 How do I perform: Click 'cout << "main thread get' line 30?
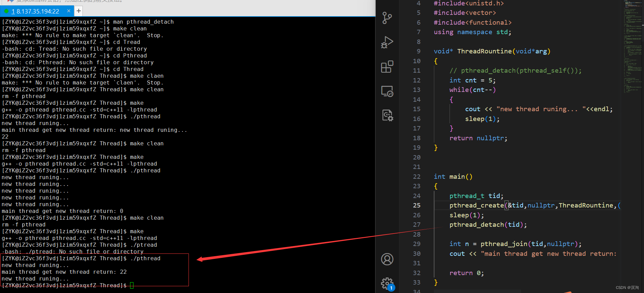[x=533, y=254]
